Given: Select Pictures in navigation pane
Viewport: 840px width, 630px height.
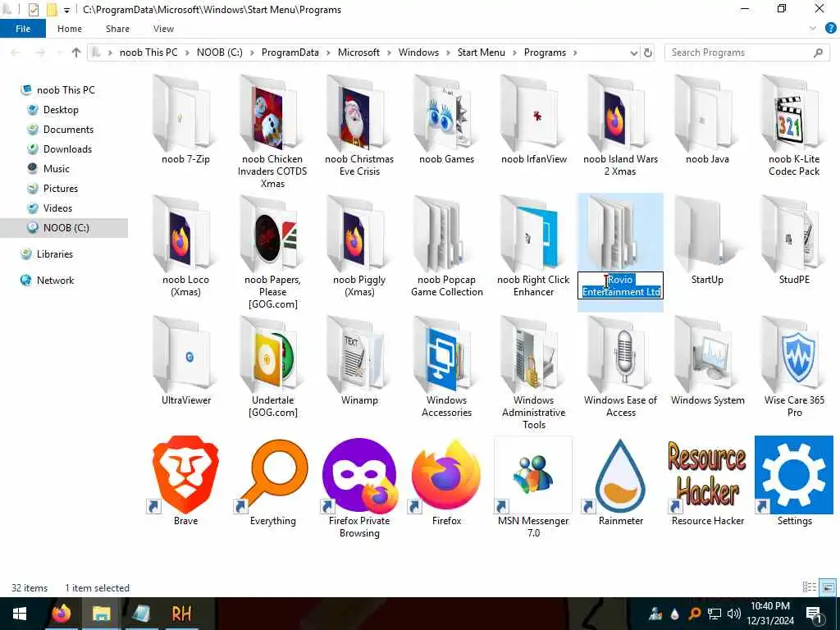Looking at the screenshot, I should coord(60,189).
